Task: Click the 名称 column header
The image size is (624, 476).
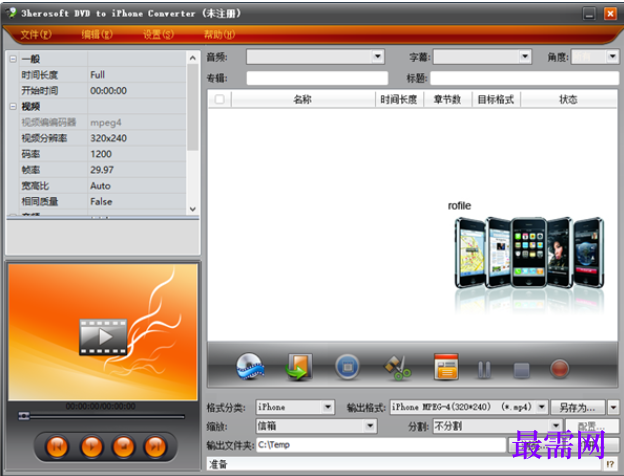Action: (x=303, y=99)
